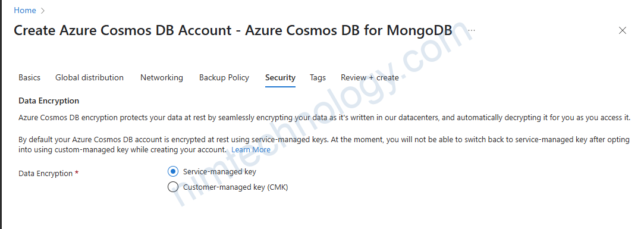Close the Create Azure Cosmos DB Account blade

[622, 30]
